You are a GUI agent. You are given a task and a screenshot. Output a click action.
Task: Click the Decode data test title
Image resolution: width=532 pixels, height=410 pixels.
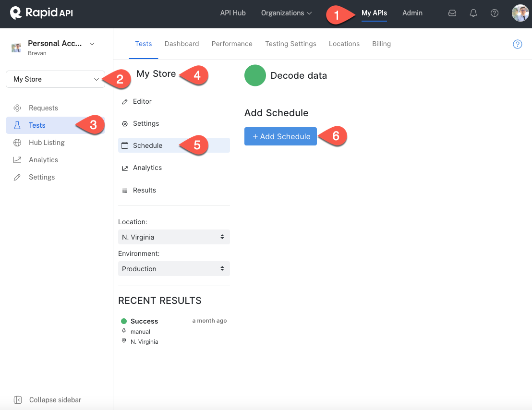pyautogui.click(x=299, y=75)
